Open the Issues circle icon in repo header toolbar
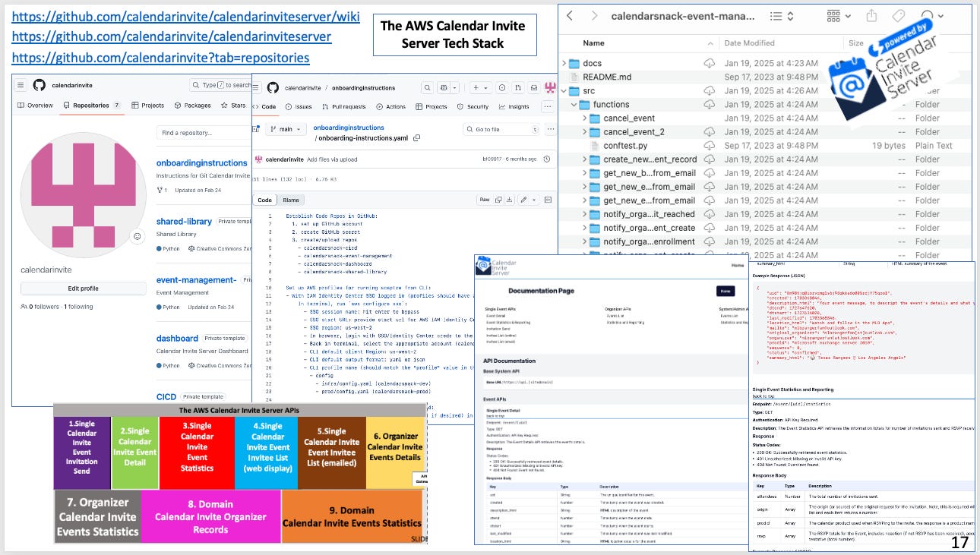 click(x=502, y=88)
